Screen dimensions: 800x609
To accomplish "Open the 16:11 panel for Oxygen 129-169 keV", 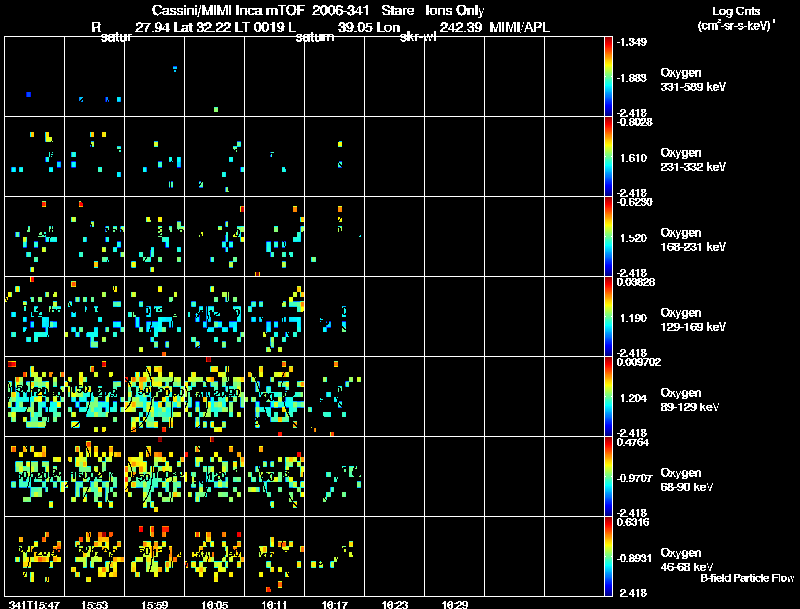I will (274, 316).
